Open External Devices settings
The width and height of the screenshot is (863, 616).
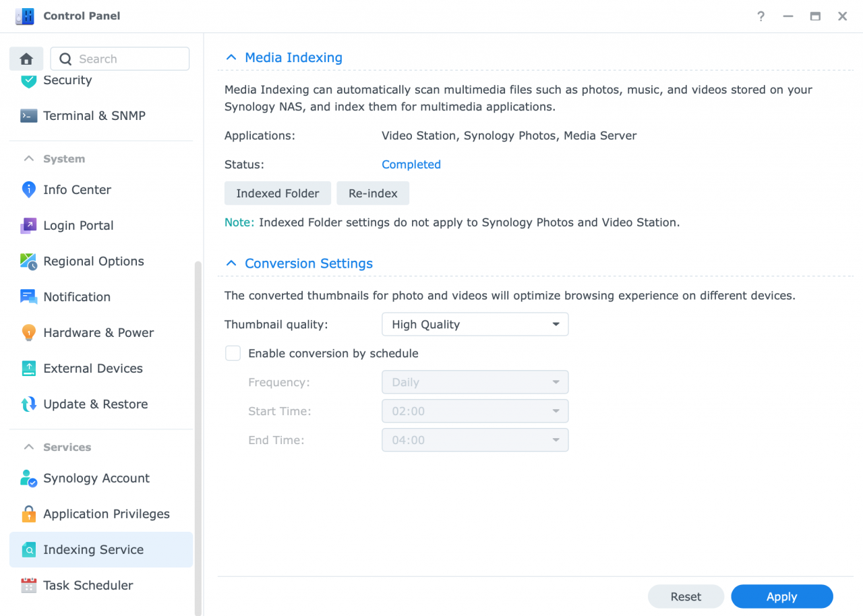[93, 368]
